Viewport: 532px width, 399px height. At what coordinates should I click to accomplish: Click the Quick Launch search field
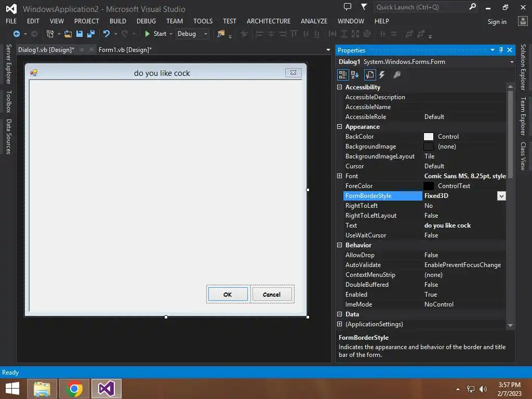point(421,7)
